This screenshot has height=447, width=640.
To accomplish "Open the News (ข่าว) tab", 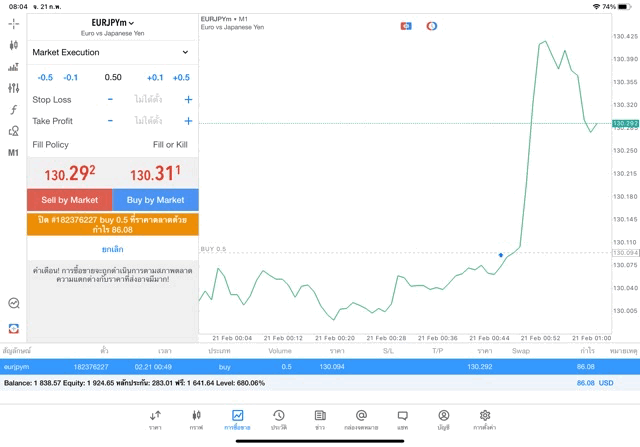I will click(320, 420).
